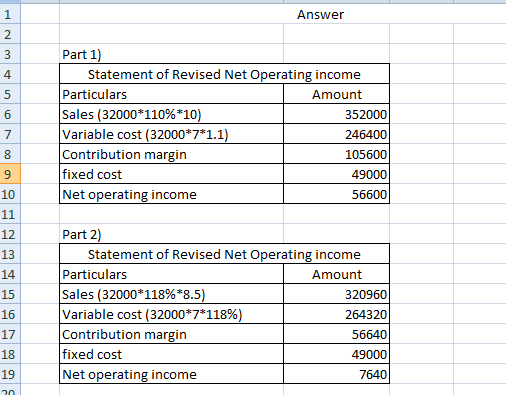Click the 'Part 1)' cell
506x395 pixels.
(x=171, y=54)
